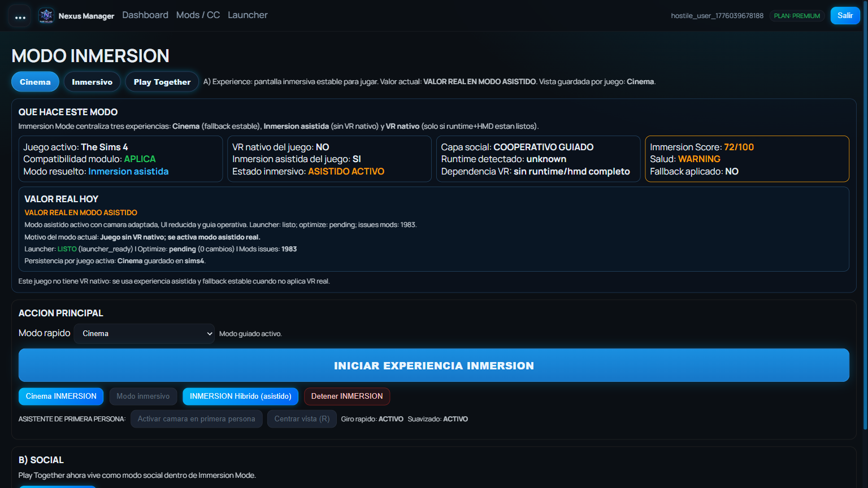Open the Dashboard nav item
Image resolution: width=868 pixels, height=488 pixels.
[x=145, y=15]
